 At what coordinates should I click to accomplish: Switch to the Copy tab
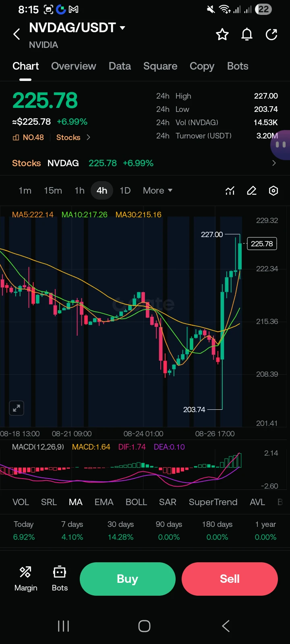202,66
